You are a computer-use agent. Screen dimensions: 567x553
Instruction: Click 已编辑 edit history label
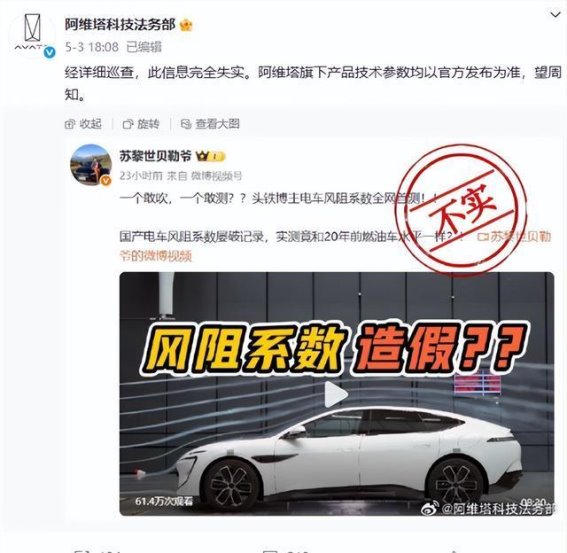point(144,47)
